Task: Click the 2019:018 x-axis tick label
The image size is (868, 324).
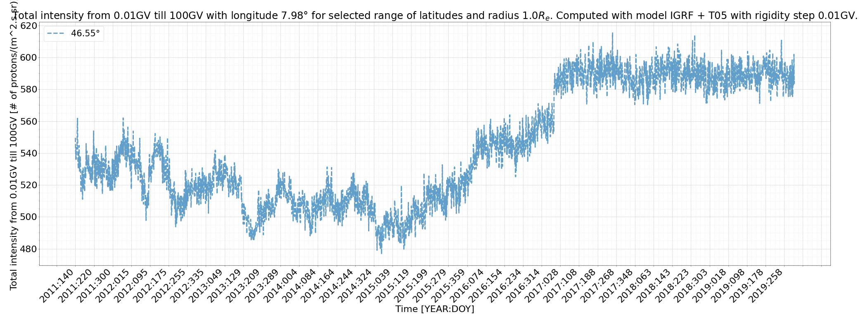Action: point(709,285)
